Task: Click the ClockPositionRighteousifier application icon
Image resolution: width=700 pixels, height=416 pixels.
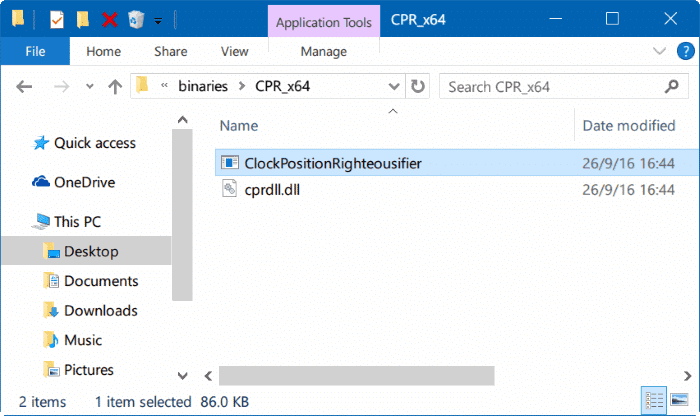Action: pyautogui.click(x=230, y=162)
